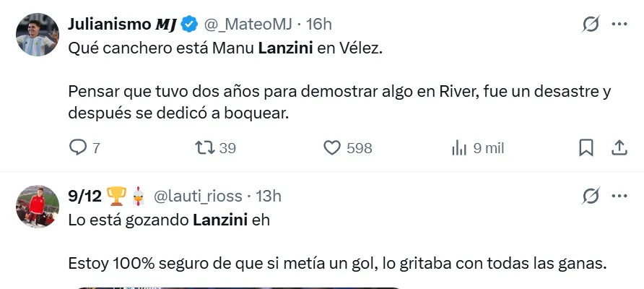Viewport: 644px width, 289px height.
Task: Reply to Julianismo MJ's tweet
Action: 78,148
